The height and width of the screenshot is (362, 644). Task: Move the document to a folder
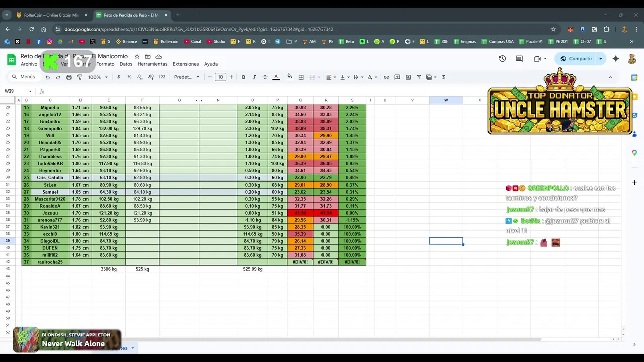[148, 57]
